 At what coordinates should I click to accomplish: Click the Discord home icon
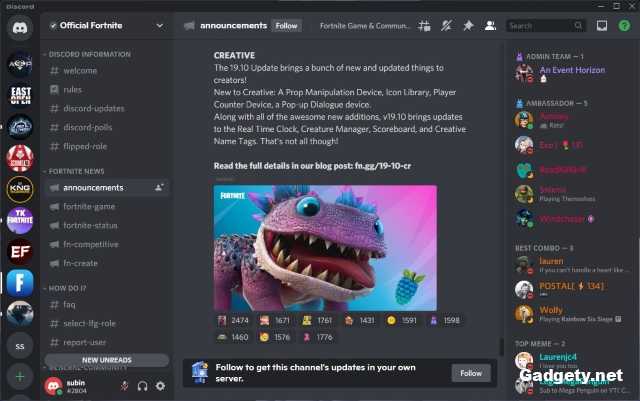(20, 28)
